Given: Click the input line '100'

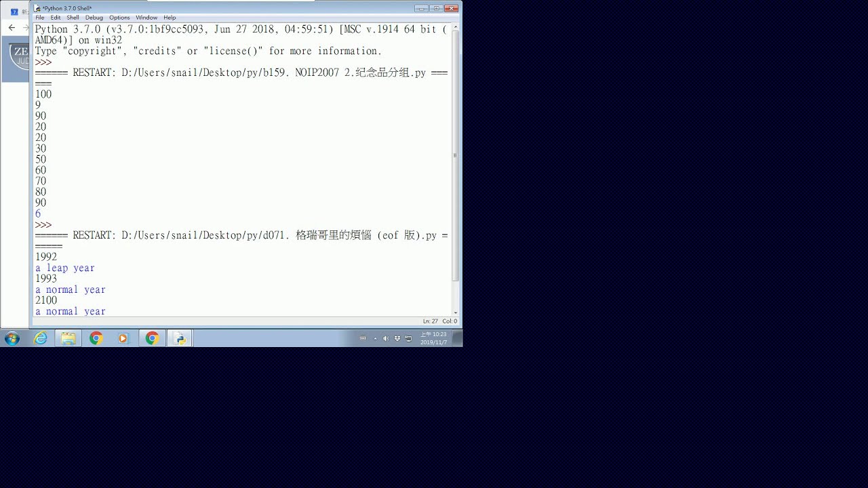Looking at the screenshot, I should click(x=43, y=94).
